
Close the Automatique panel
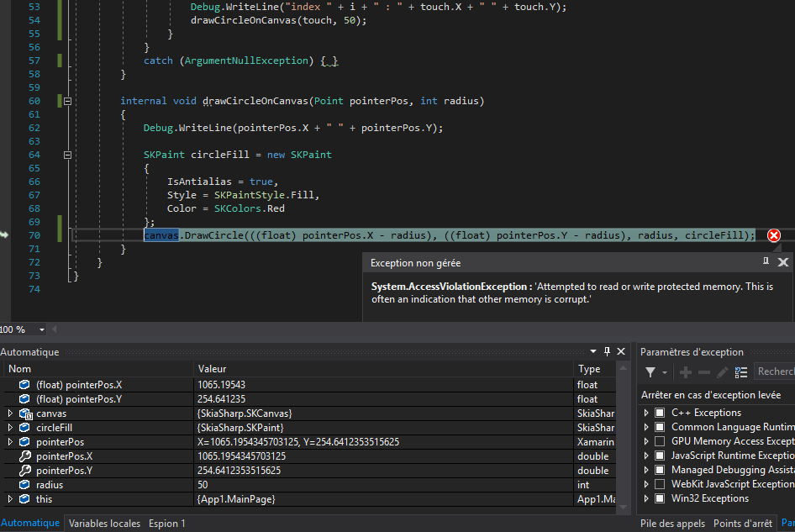(621, 351)
